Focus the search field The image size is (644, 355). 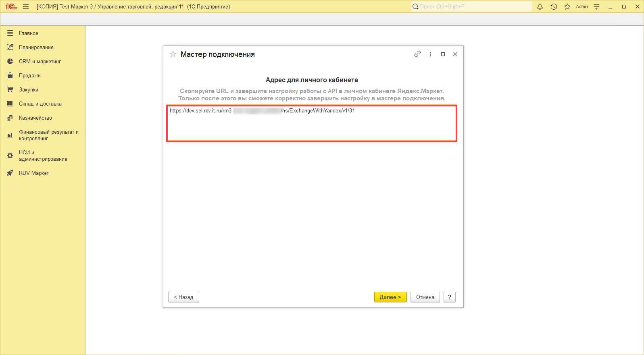point(472,6)
